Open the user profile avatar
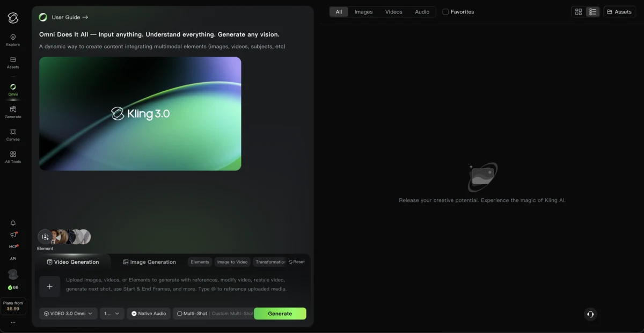 [13, 274]
